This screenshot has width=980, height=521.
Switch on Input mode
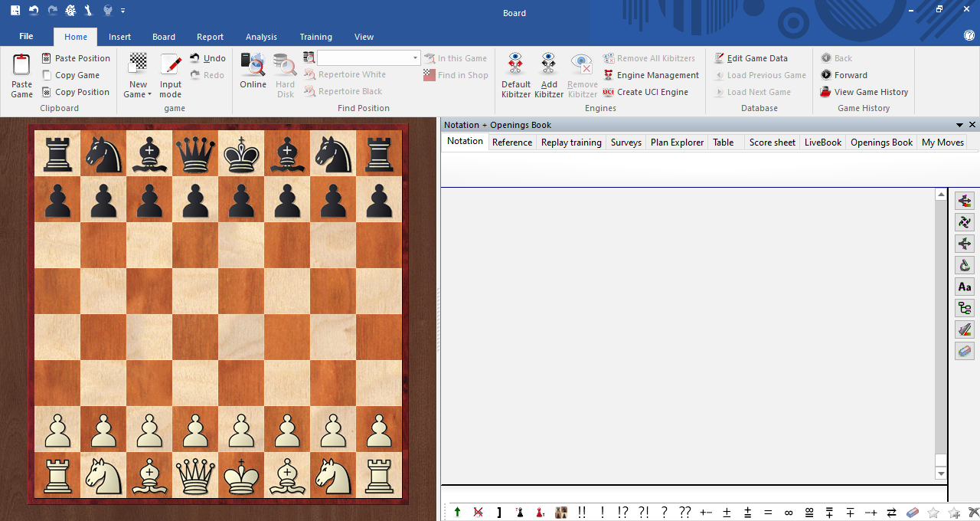[x=171, y=75]
